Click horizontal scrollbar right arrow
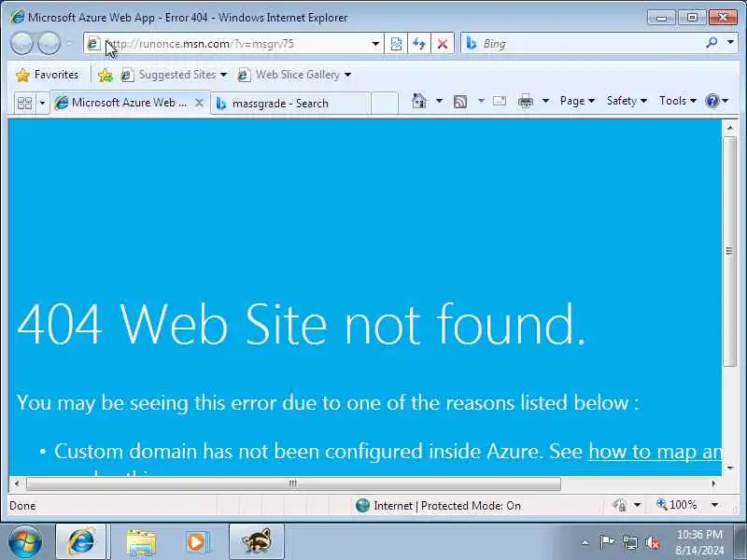This screenshot has height=560, width=747. click(x=713, y=483)
